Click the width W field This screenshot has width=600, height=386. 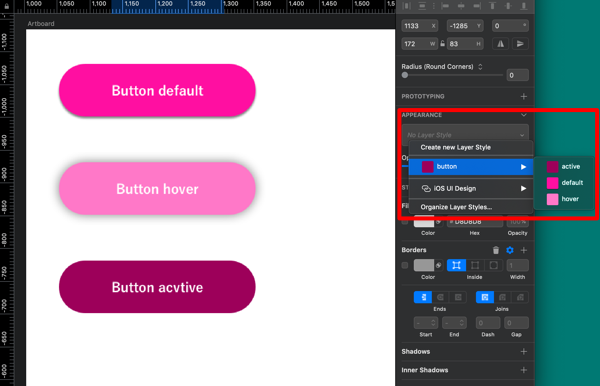coord(419,44)
